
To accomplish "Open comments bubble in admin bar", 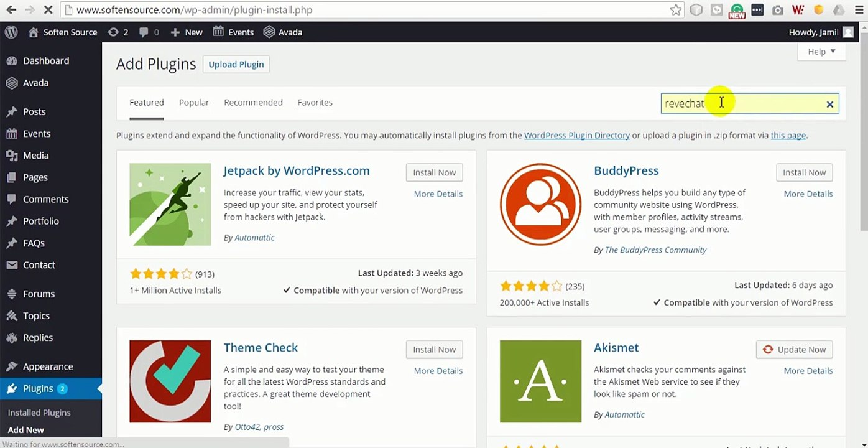I will point(149,32).
